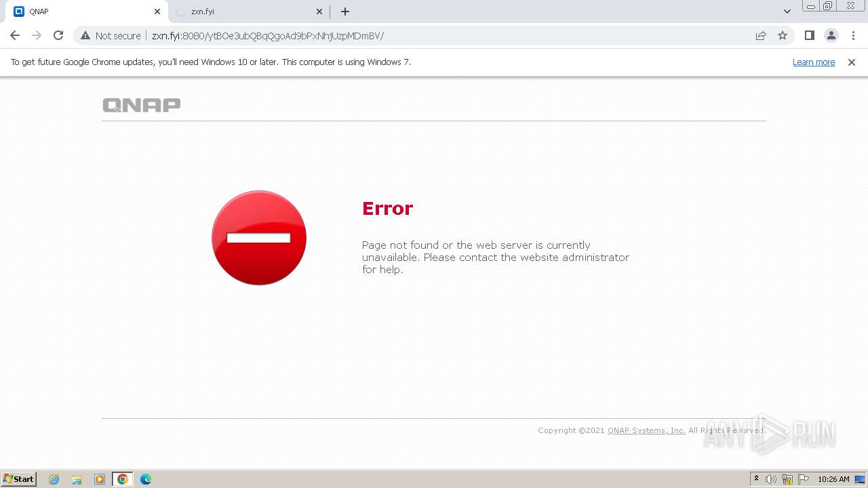The image size is (868, 488).
Task: Go back to the previous page
Action: 15,35
